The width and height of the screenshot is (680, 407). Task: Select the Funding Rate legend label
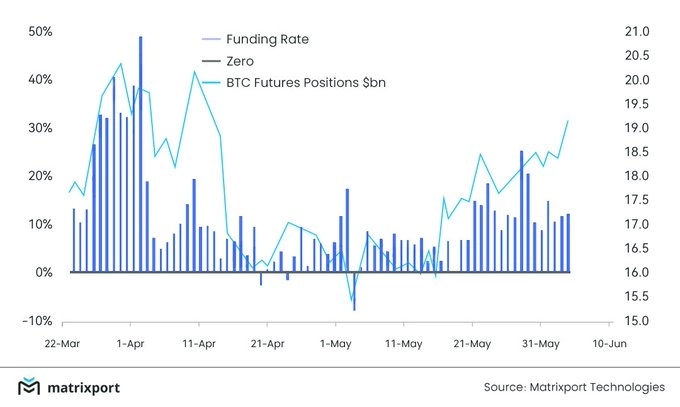(268, 40)
